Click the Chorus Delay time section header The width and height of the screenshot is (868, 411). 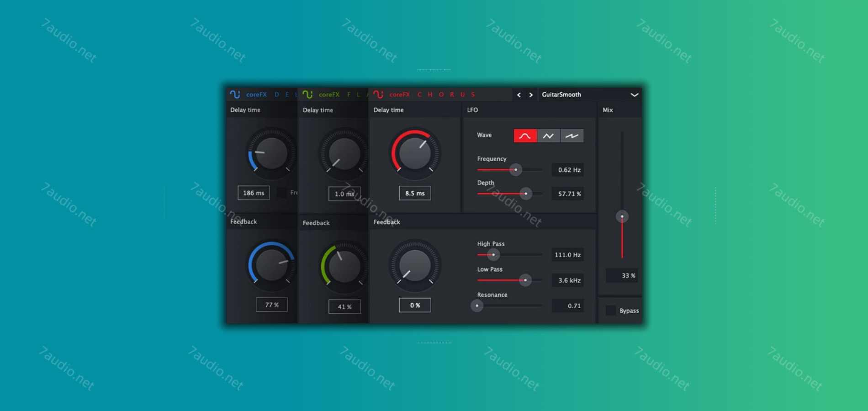[388, 110]
